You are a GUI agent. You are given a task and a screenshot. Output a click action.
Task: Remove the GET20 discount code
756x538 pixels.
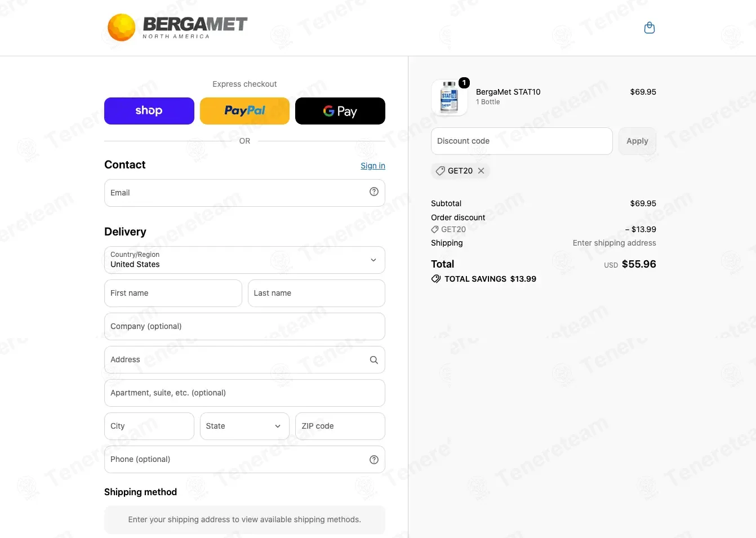[x=481, y=171]
